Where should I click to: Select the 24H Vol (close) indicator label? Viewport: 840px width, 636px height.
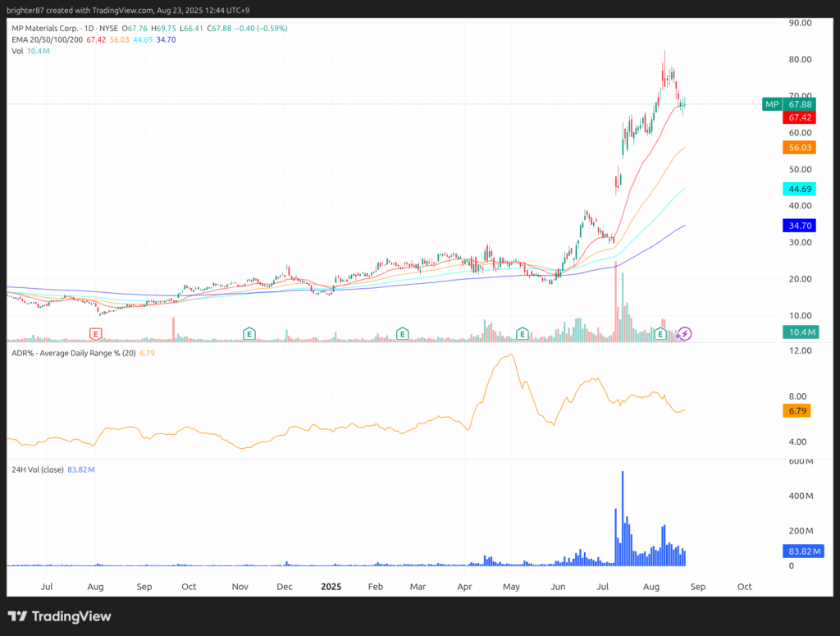pyautogui.click(x=38, y=469)
